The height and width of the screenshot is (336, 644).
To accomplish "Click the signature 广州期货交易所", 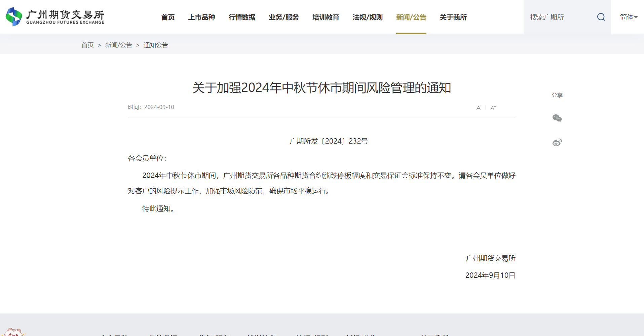I will [490, 258].
